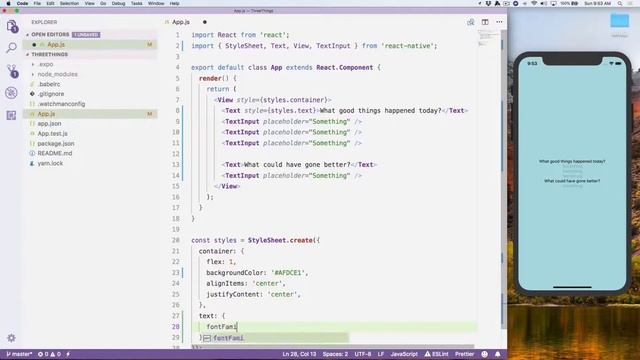Open the Selection menu
Image resolution: width=640 pixels, height=360 pixels.
point(69,3)
